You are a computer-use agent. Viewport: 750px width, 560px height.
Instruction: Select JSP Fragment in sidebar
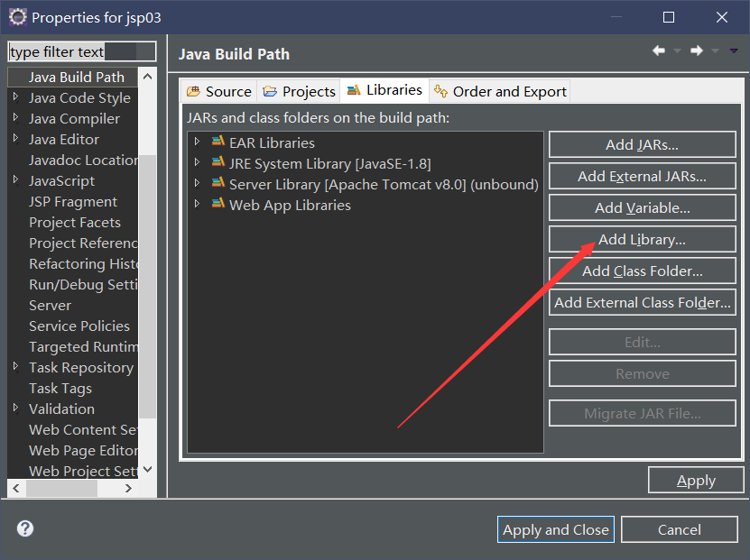click(73, 201)
